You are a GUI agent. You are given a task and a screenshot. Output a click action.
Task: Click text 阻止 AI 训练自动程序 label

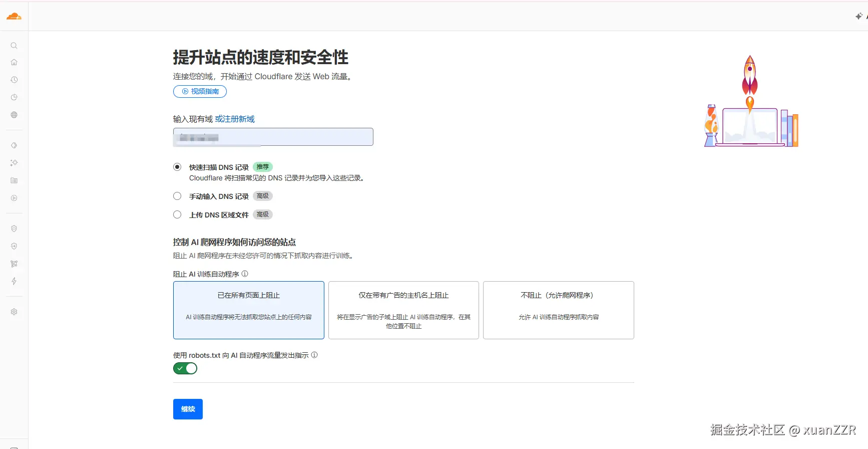(x=206, y=274)
